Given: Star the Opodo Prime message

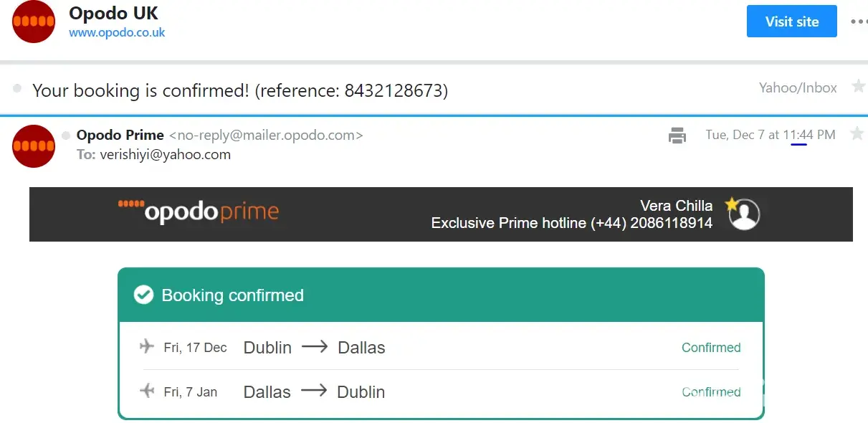Looking at the screenshot, I should click(857, 134).
